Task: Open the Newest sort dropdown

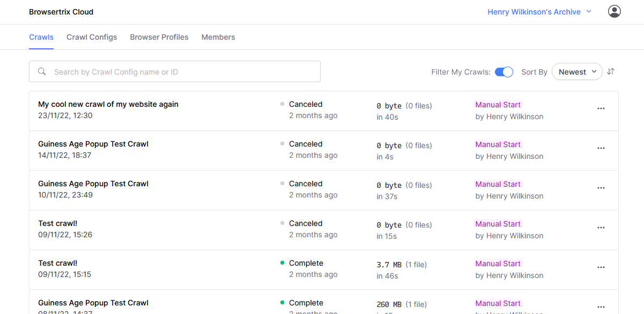Action: click(577, 71)
